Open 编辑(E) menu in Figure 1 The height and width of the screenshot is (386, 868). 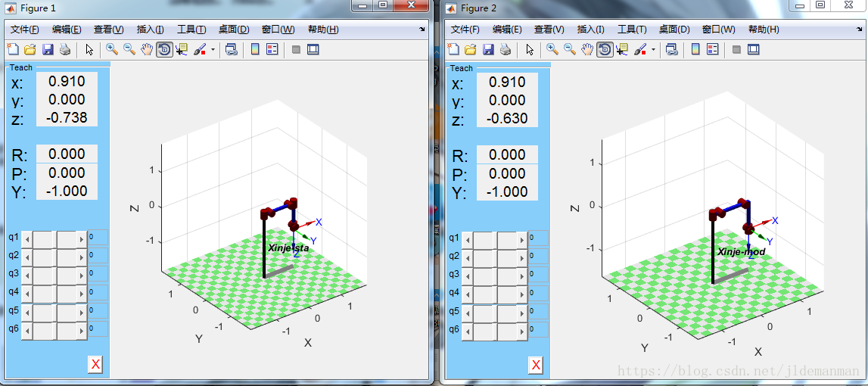67,30
